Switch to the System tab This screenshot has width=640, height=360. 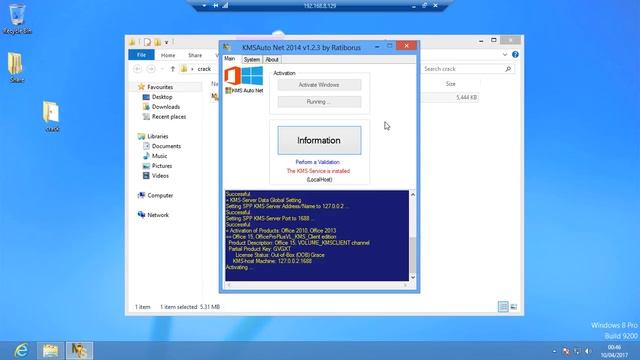coord(251,60)
